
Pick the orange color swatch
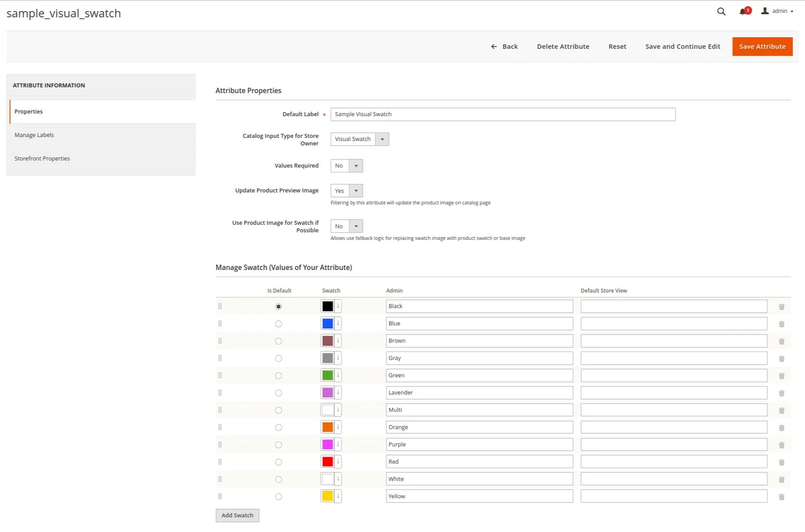(x=328, y=427)
